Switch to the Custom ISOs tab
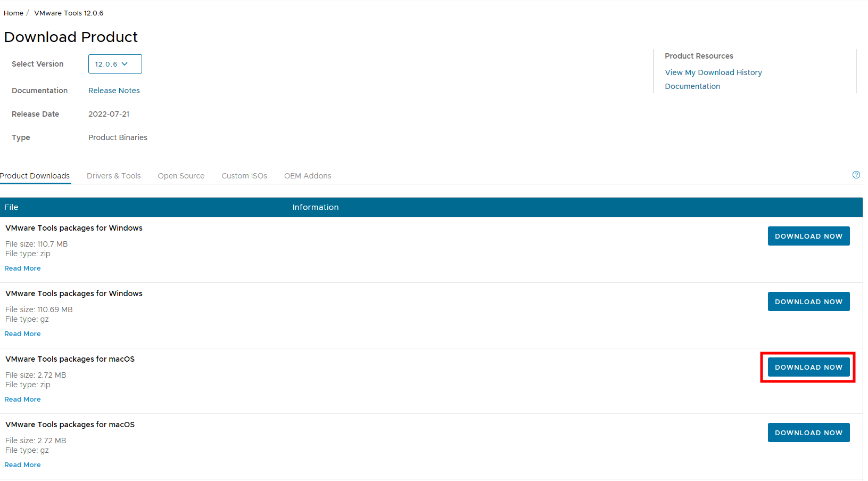The image size is (868, 481). [244, 176]
